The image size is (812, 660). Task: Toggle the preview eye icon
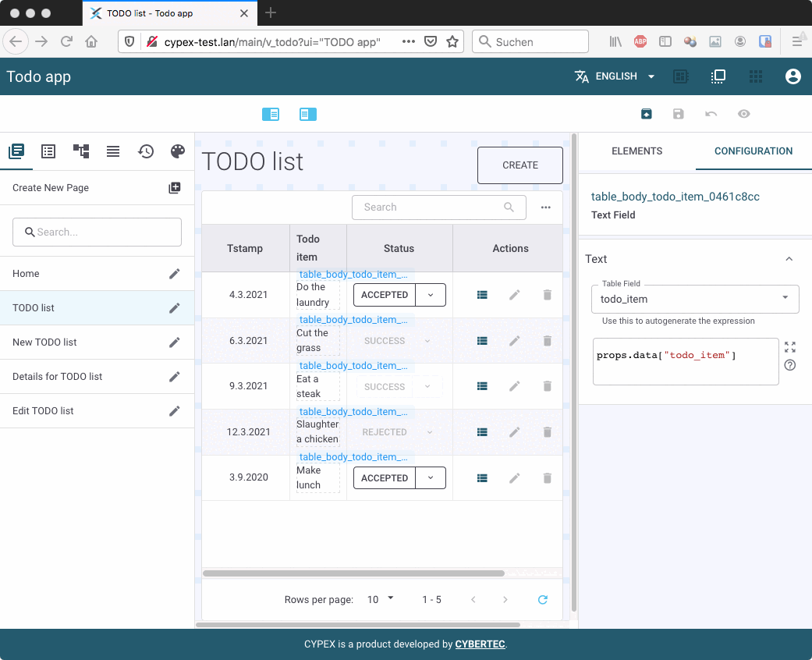coord(743,114)
